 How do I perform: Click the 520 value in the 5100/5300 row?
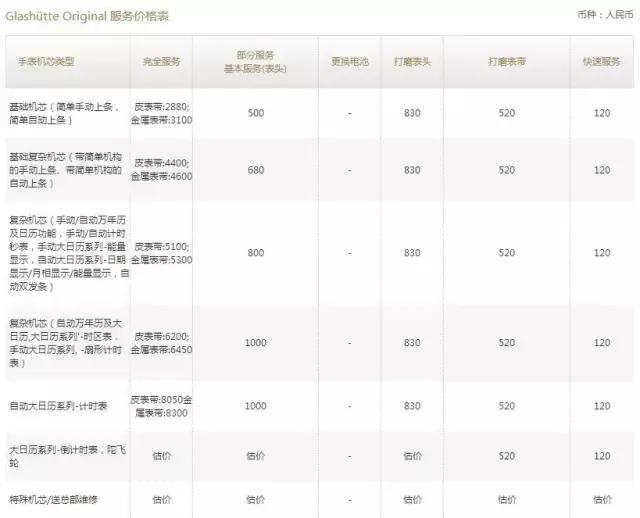tap(507, 253)
